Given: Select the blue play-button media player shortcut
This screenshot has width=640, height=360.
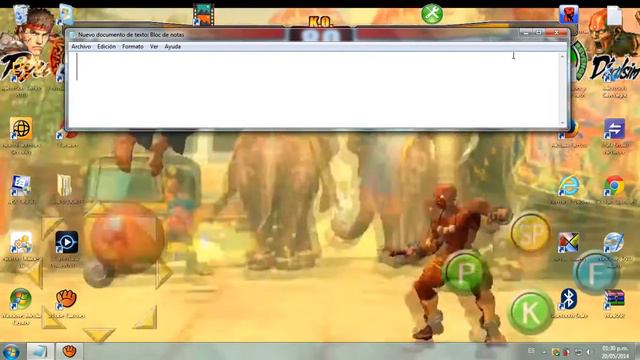Looking at the screenshot, I should (x=67, y=242).
